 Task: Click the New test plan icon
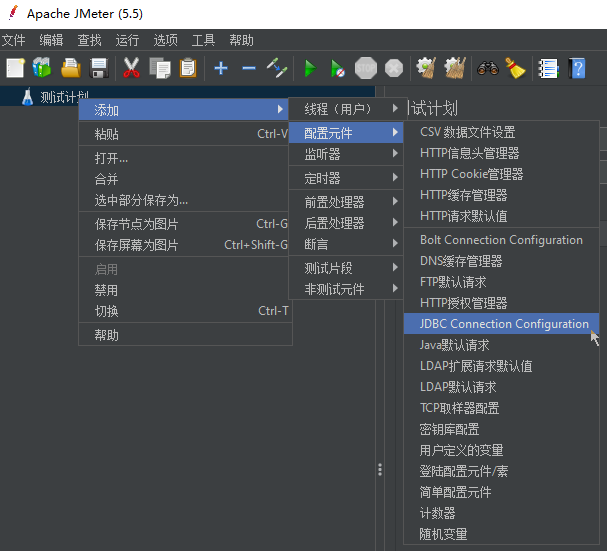coord(16,68)
